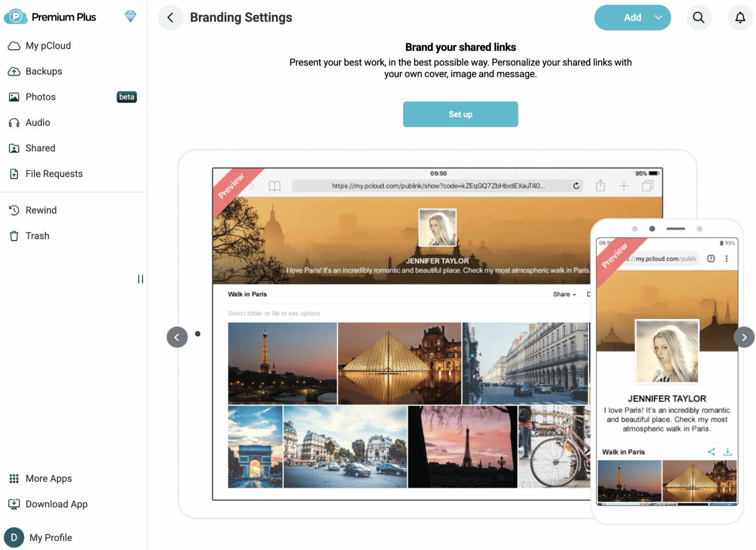This screenshot has height=550, width=756.
Task: Click the search magnifier icon
Action: pyautogui.click(x=698, y=18)
